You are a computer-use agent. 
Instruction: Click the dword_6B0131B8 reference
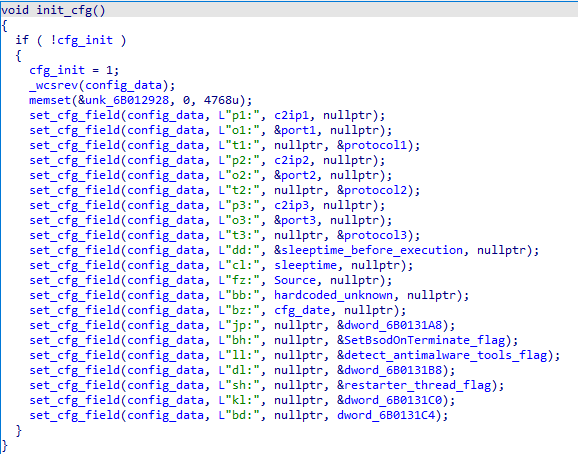393,370
